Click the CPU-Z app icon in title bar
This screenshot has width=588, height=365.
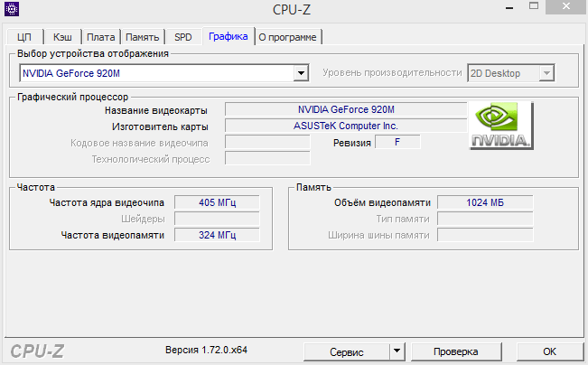pos(12,9)
